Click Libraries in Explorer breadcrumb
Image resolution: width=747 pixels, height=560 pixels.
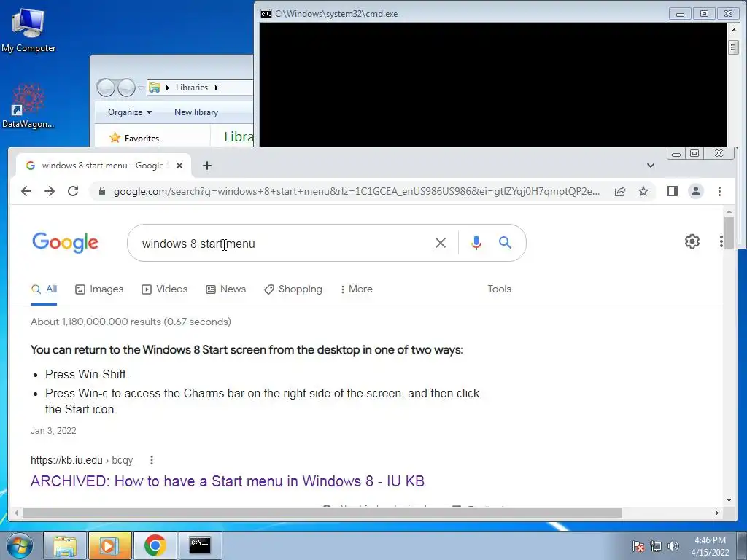pos(192,87)
